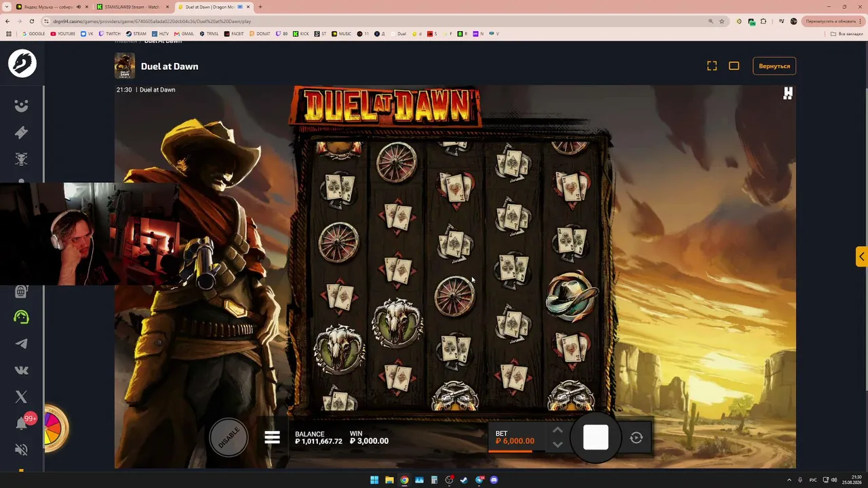This screenshot has width=868, height=488.
Task: Open support headset chat in the sidebar
Action: [x=22, y=317]
